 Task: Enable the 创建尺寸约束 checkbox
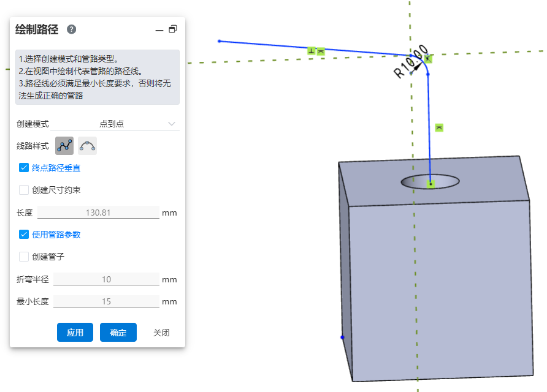tap(25, 190)
